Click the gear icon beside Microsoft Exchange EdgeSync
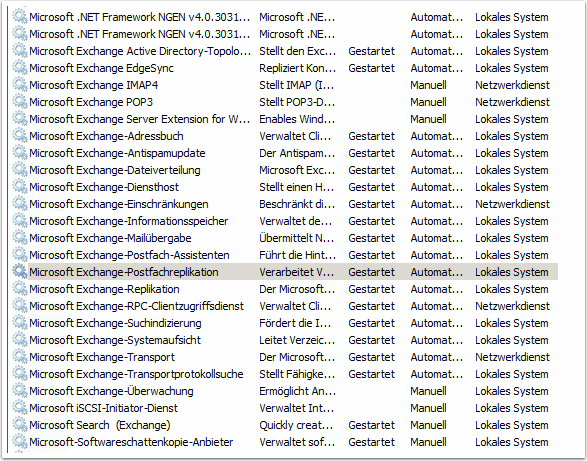The width and height of the screenshot is (587, 461). pyautogui.click(x=19, y=67)
